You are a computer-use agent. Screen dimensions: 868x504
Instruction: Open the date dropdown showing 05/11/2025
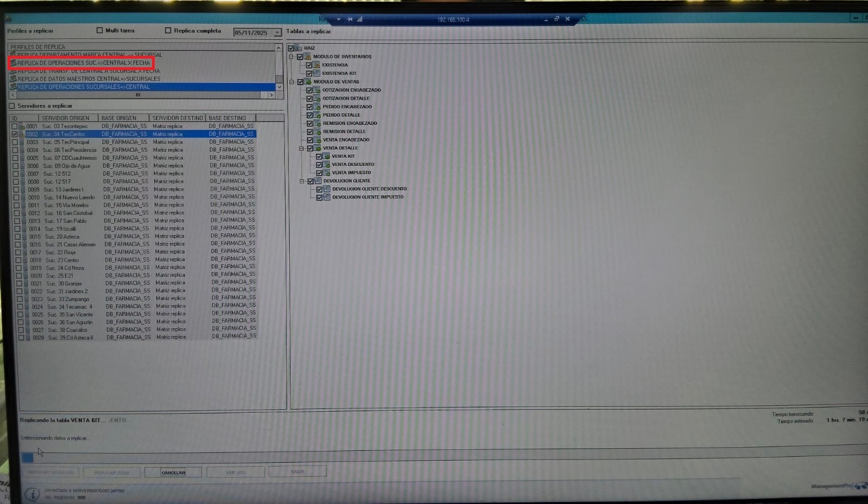pos(277,33)
